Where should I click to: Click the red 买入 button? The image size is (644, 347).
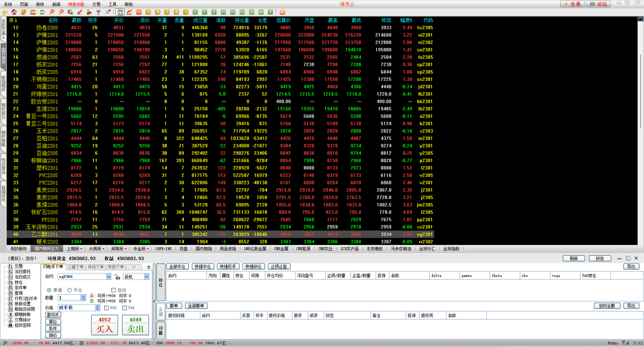[105, 325]
